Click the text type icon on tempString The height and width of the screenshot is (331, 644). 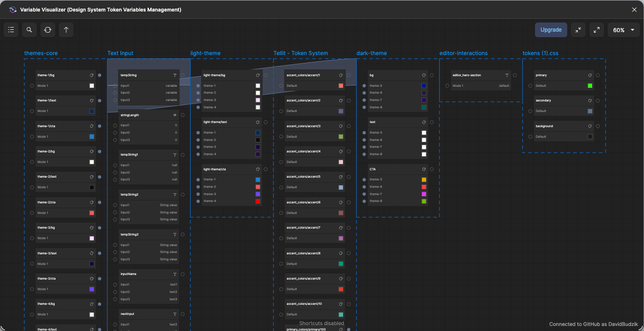point(175,75)
